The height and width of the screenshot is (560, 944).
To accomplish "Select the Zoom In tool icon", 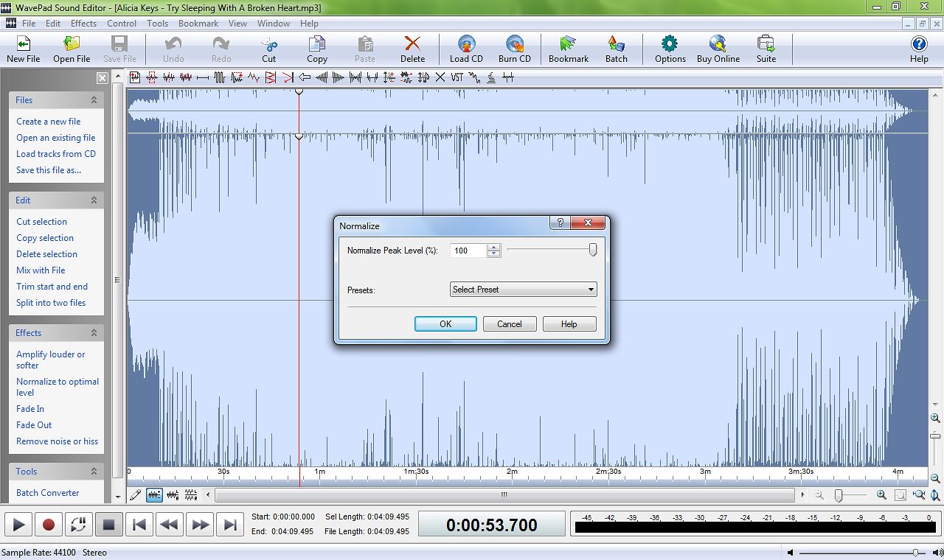I will [881, 495].
